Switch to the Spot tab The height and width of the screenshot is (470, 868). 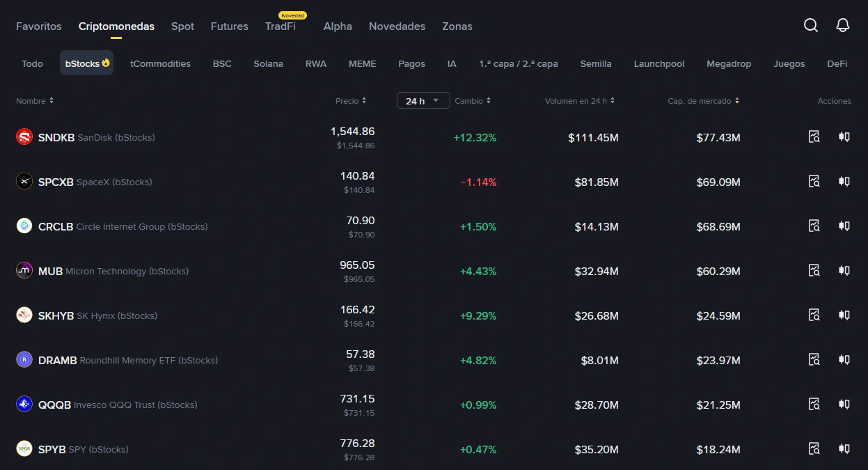click(182, 26)
